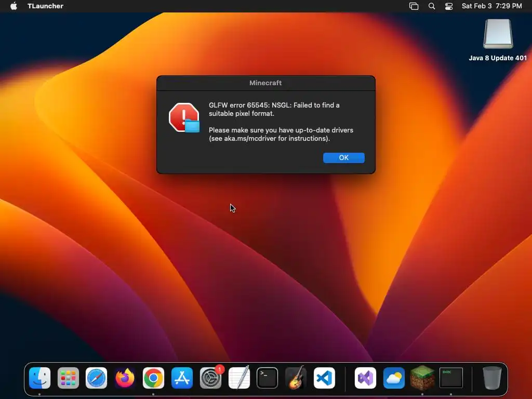The image size is (532, 399).
Task: Launch GarageBand from the Dock
Action: [296, 378]
